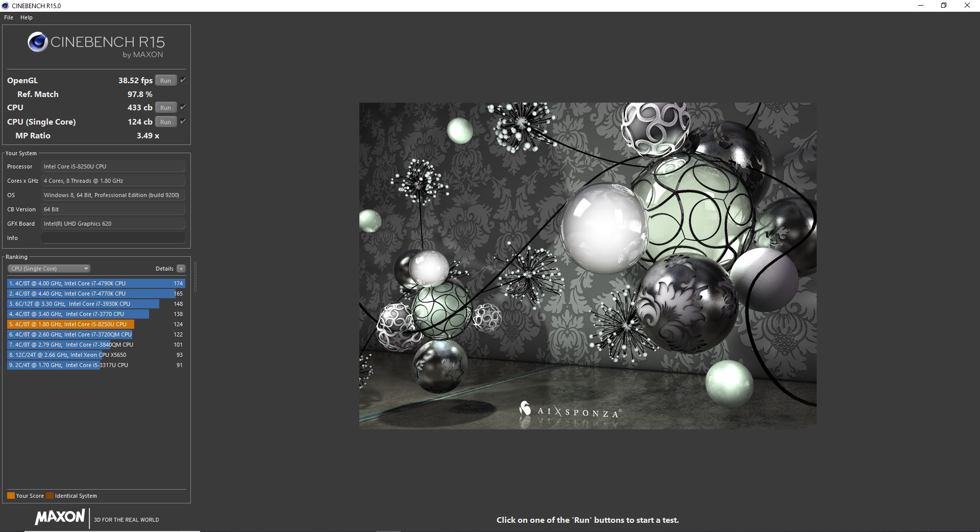Restore down the Cinebench window
The width and height of the screenshot is (980, 532).
coord(944,6)
